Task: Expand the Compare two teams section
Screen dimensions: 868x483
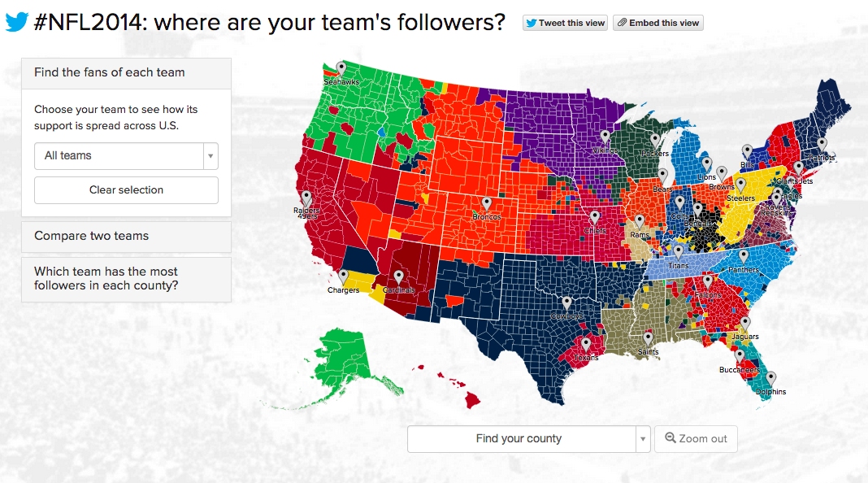Action: pyautogui.click(x=126, y=237)
